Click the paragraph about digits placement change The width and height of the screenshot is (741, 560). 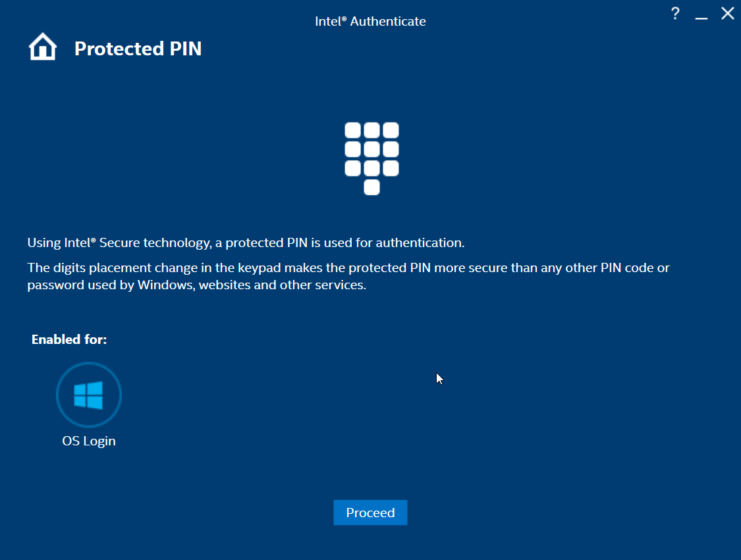coord(348,276)
